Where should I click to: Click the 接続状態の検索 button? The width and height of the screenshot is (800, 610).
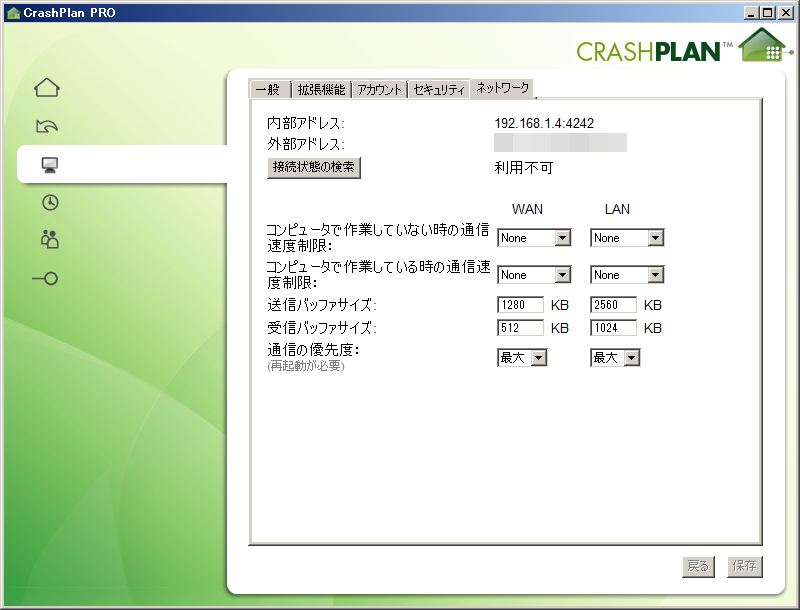[314, 167]
